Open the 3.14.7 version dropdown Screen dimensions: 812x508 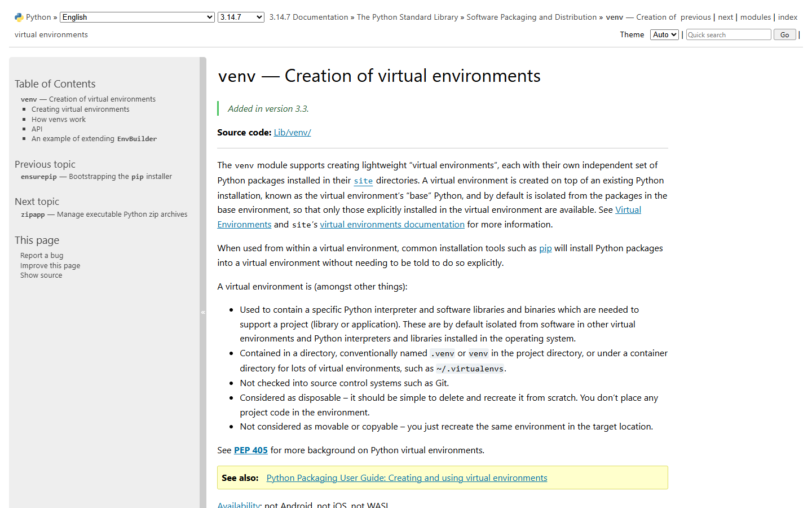(241, 17)
